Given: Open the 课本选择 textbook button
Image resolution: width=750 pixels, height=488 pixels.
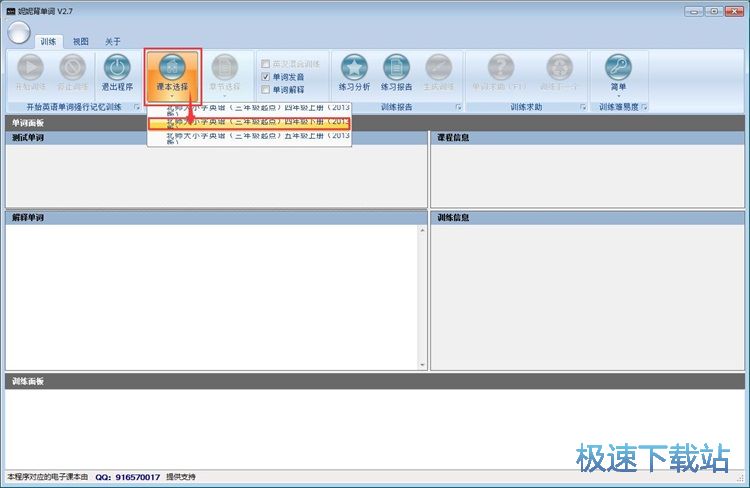Looking at the screenshot, I should pos(172,77).
